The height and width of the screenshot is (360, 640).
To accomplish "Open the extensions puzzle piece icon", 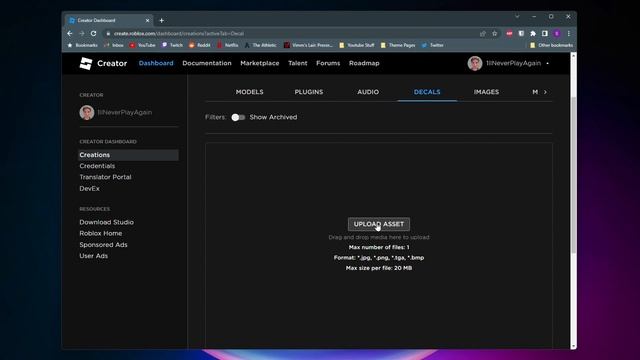I will tap(533, 33).
